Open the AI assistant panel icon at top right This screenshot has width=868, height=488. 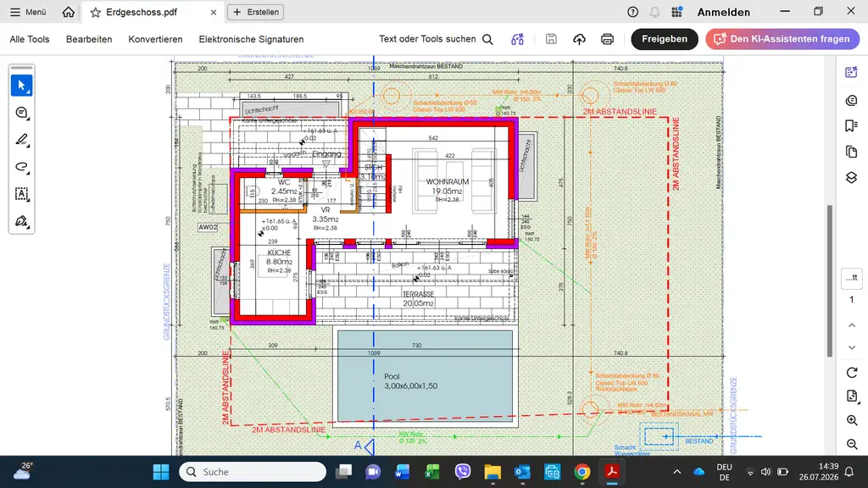point(851,73)
